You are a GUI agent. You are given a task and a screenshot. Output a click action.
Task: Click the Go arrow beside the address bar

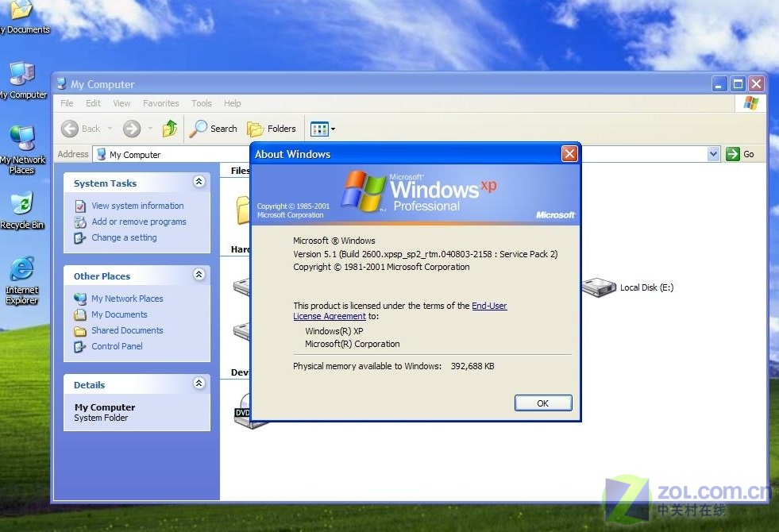point(732,153)
